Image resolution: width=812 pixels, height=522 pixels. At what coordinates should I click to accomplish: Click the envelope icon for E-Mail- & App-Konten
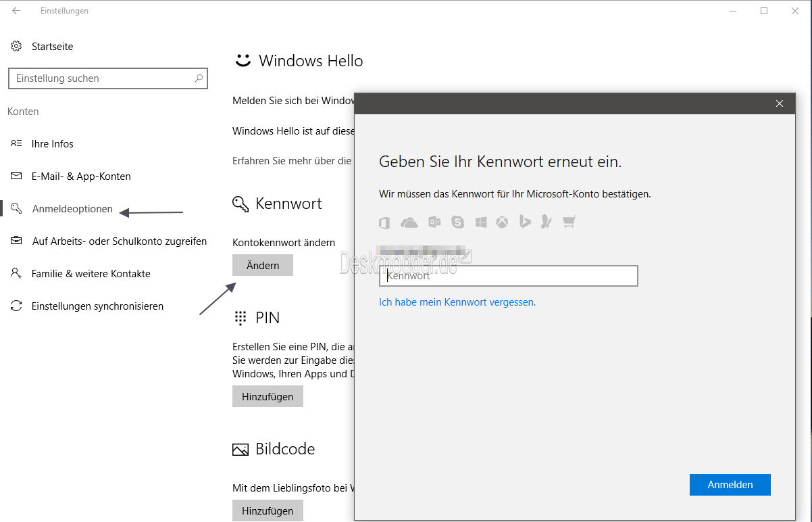tap(16, 176)
